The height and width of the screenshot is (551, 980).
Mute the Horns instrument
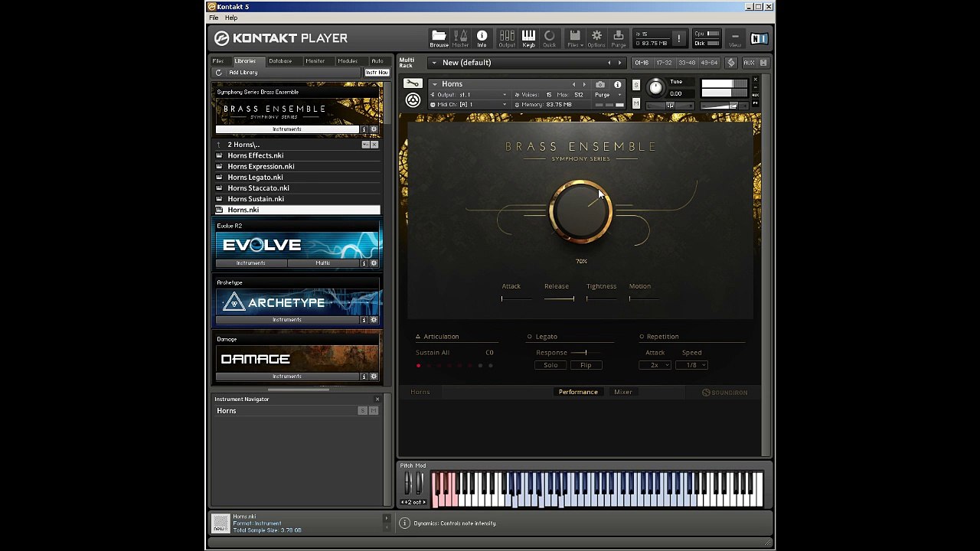point(635,104)
